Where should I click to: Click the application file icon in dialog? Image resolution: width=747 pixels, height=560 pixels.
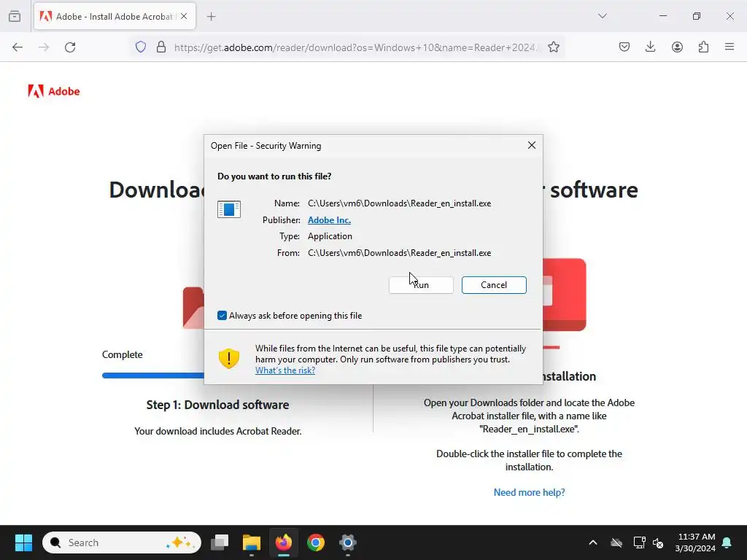click(228, 209)
